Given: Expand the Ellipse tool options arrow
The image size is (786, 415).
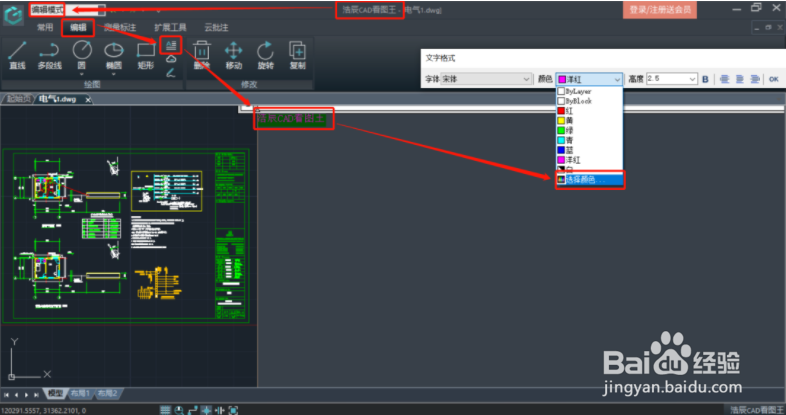Looking at the screenshot, I should click(114, 74).
